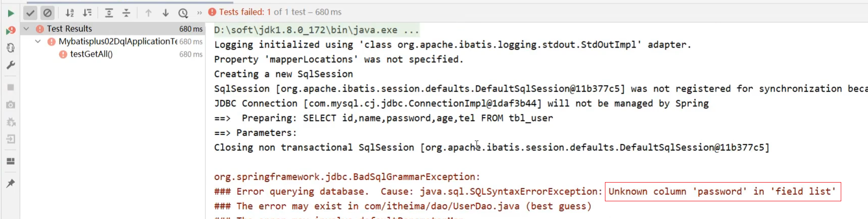
Task: Select the testGetAll() failed test
Action: (x=91, y=54)
